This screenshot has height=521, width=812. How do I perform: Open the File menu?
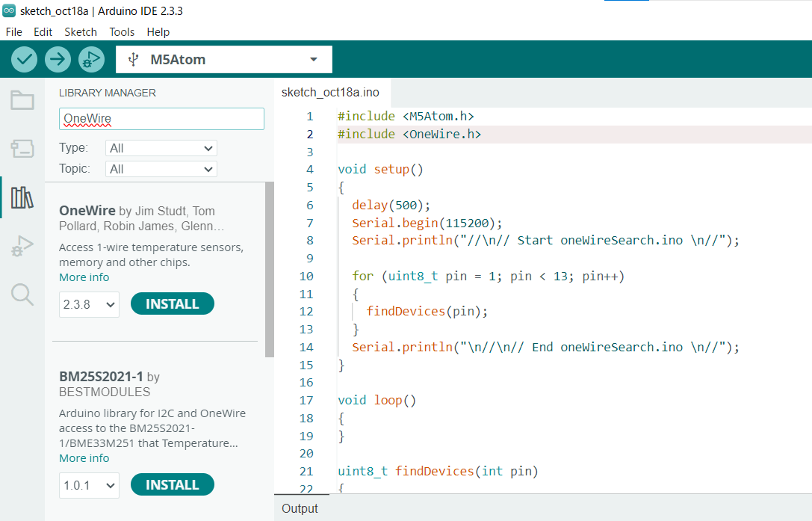14,32
